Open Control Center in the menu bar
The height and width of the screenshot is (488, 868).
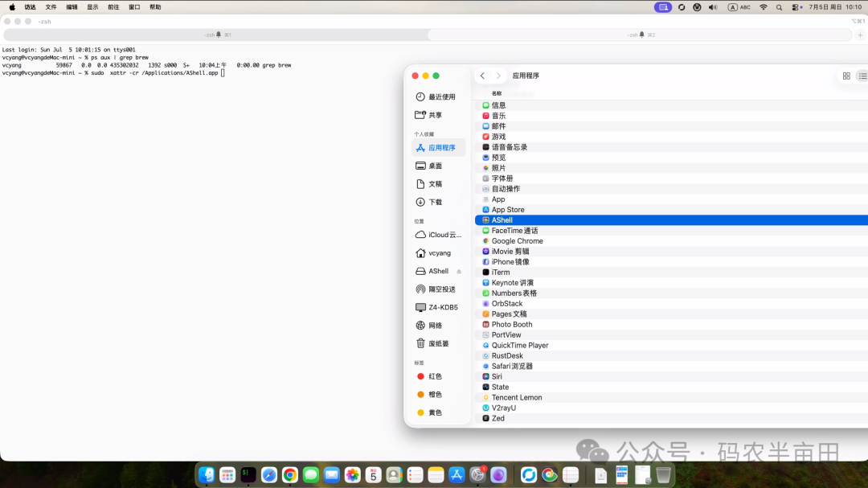click(x=797, y=7)
